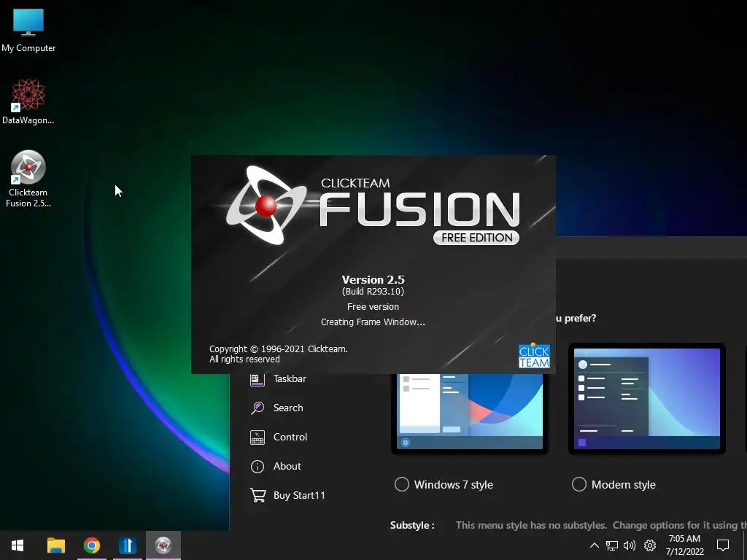Open the clock showing 7:05 AM

[684, 539]
